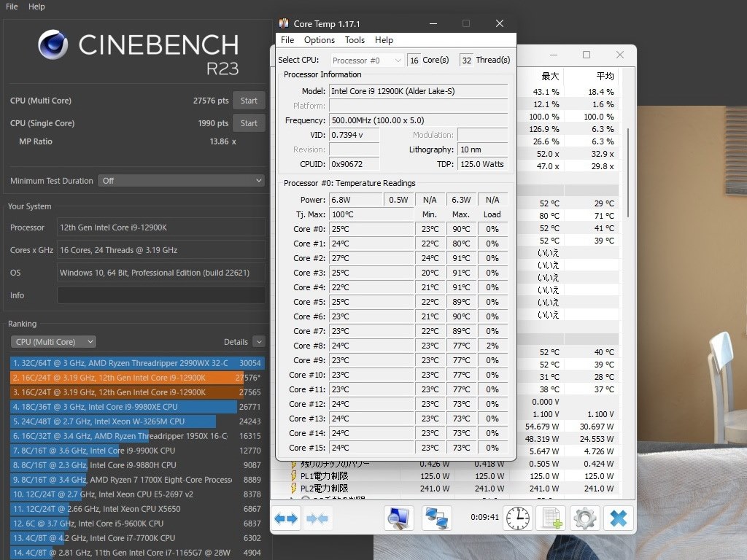Reset the elapsed time clock icon
This screenshot has height=560, width=747.
[x=518, y=518]
